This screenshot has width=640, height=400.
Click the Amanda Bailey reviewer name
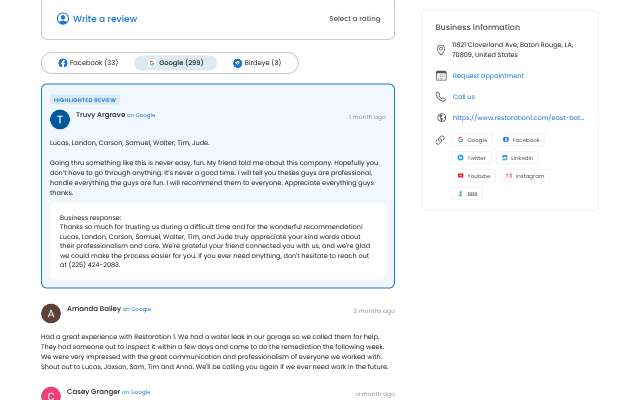94,309
